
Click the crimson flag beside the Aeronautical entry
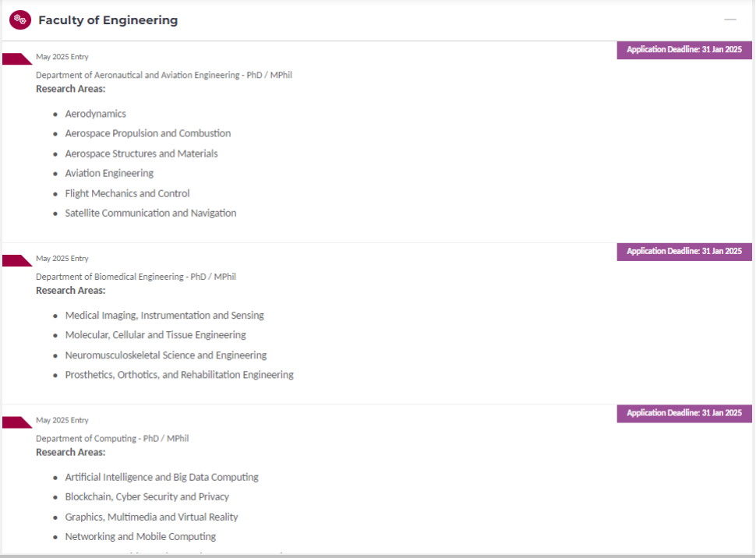(16, 59)
